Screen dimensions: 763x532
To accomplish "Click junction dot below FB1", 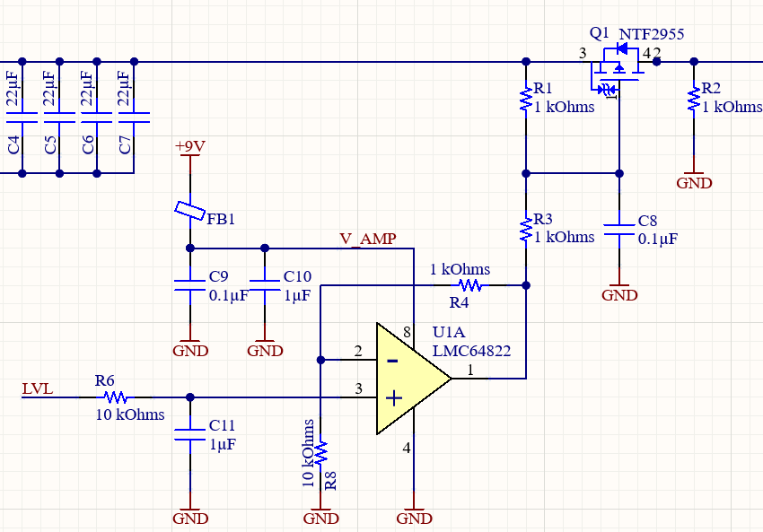I will pos(190,249).
